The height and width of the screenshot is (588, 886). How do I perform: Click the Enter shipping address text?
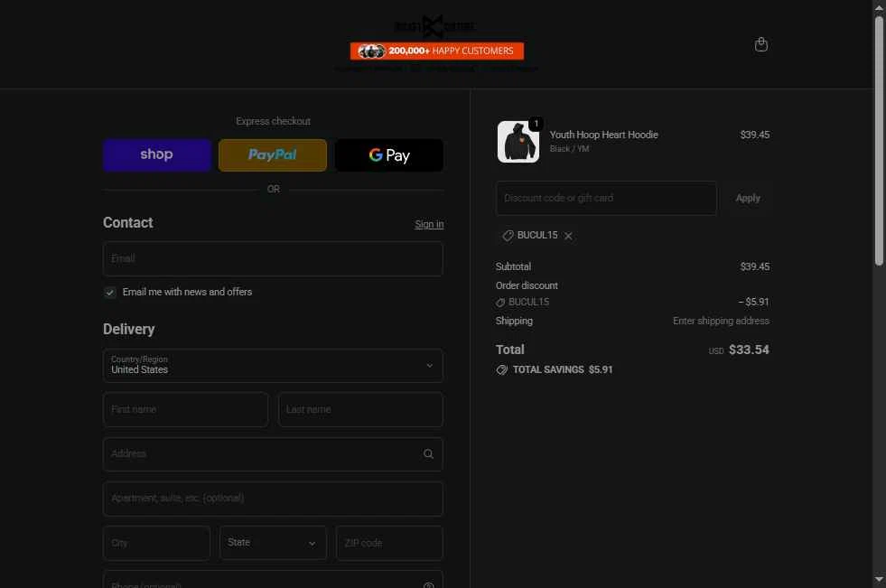[721, 321]
